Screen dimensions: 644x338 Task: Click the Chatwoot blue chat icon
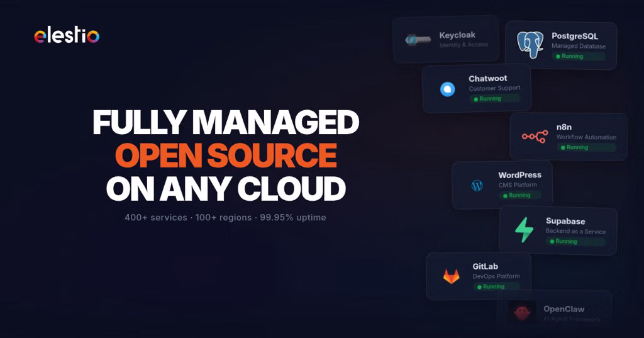[447, 89]
